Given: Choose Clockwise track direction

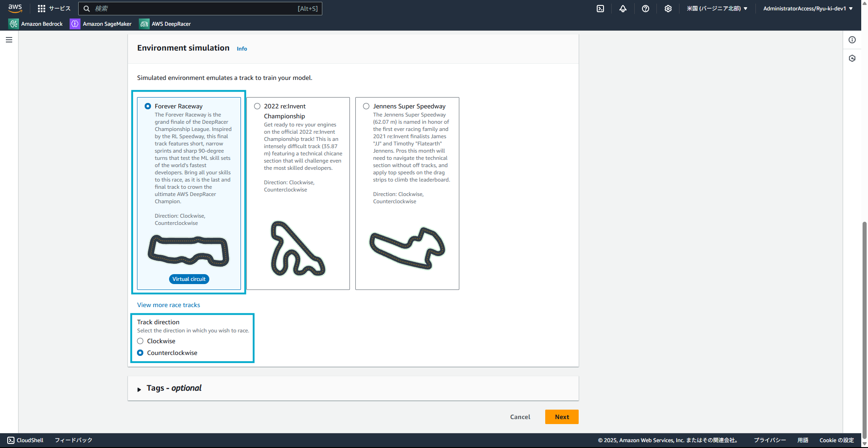Looking at the screenshot, I should point(140,341).
